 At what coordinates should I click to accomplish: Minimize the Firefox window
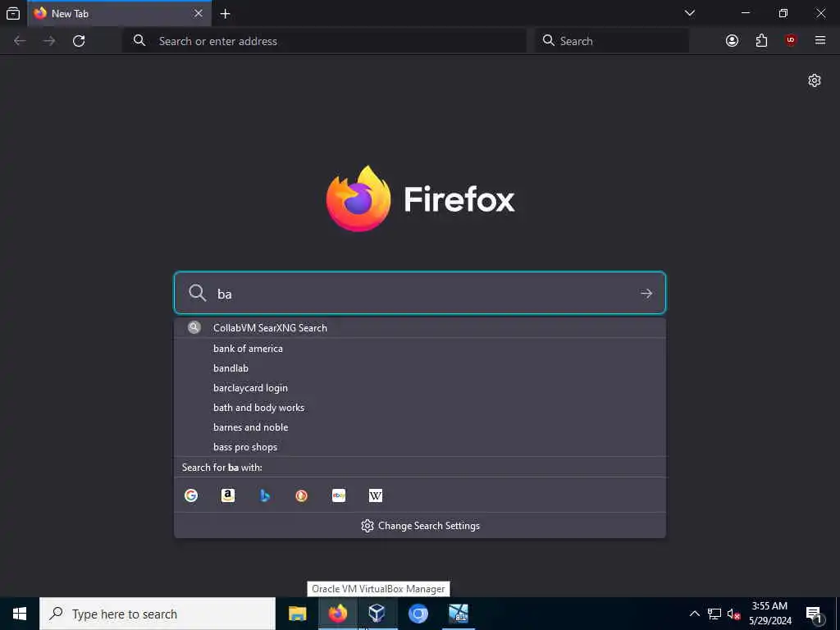[746, 13]
